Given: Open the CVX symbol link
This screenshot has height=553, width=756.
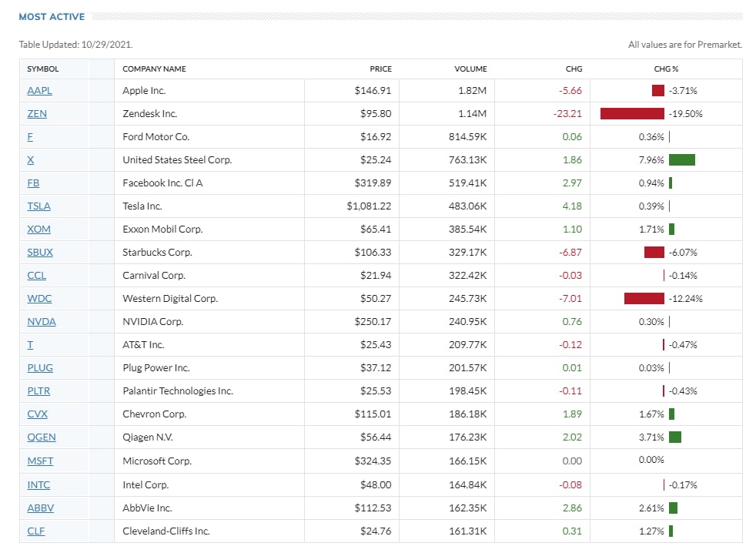Looking at the screenshot, I should point(38,414).
